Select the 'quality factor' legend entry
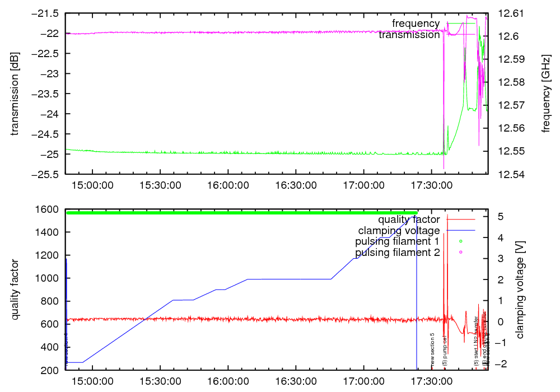Image resolution: width=560 pixels, height=392 pixels. pos(408,220)
